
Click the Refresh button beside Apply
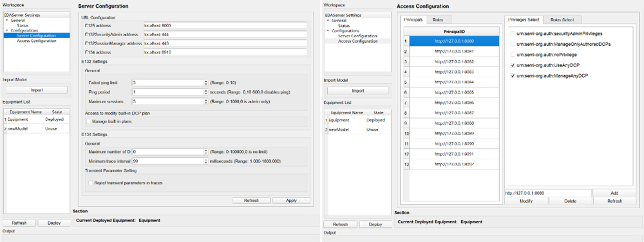pos(251,201)
